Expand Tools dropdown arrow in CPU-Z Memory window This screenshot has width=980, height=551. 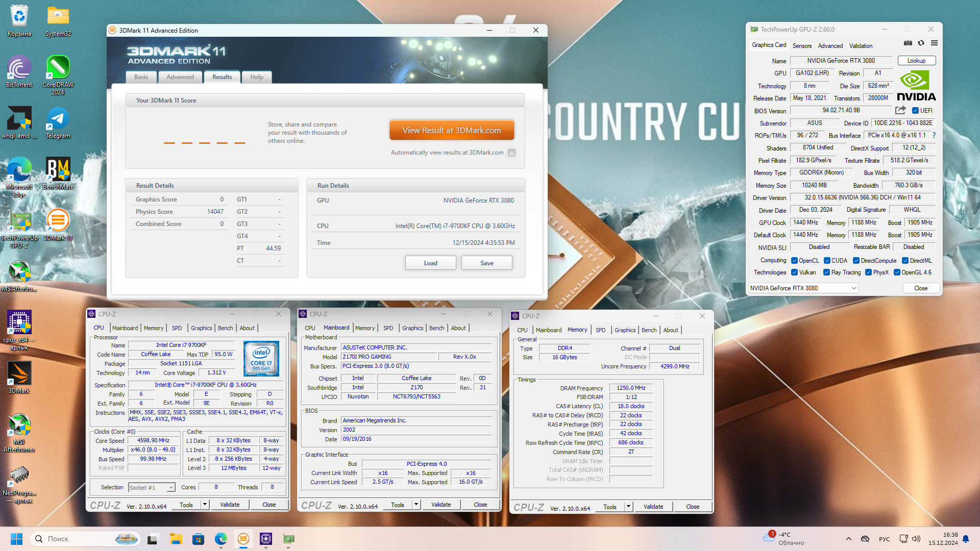click(628, 507)
